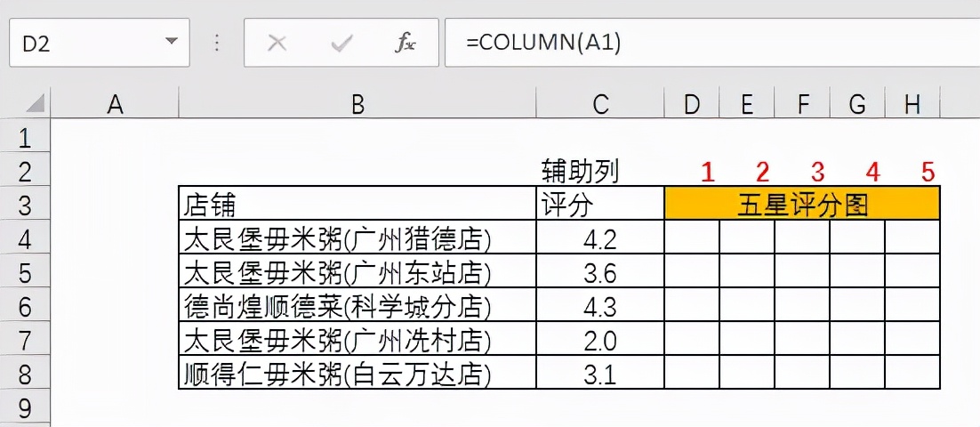Select row 2 header

tap(25, 171)
